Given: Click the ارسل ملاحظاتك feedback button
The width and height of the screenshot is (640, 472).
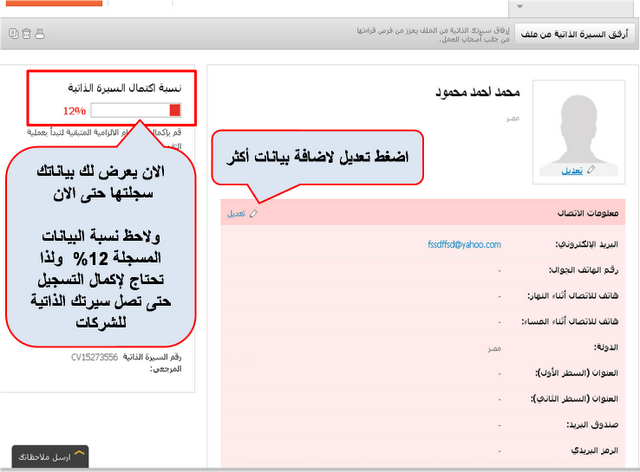Looking at the screenshot, I should (50, 456).
